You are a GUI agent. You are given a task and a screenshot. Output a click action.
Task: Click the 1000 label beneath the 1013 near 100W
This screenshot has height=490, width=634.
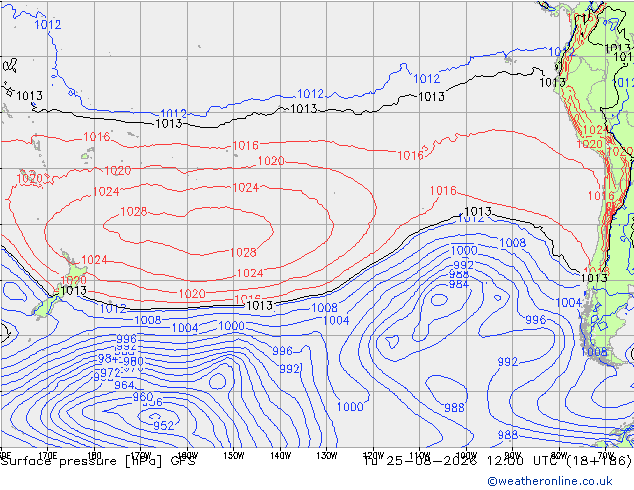[464, 250]
